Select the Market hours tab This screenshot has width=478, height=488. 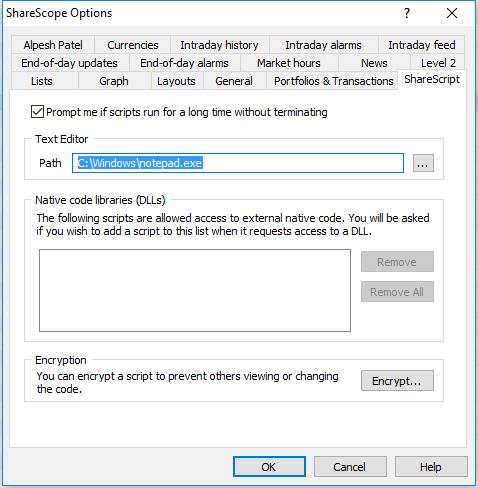[289, 63]
